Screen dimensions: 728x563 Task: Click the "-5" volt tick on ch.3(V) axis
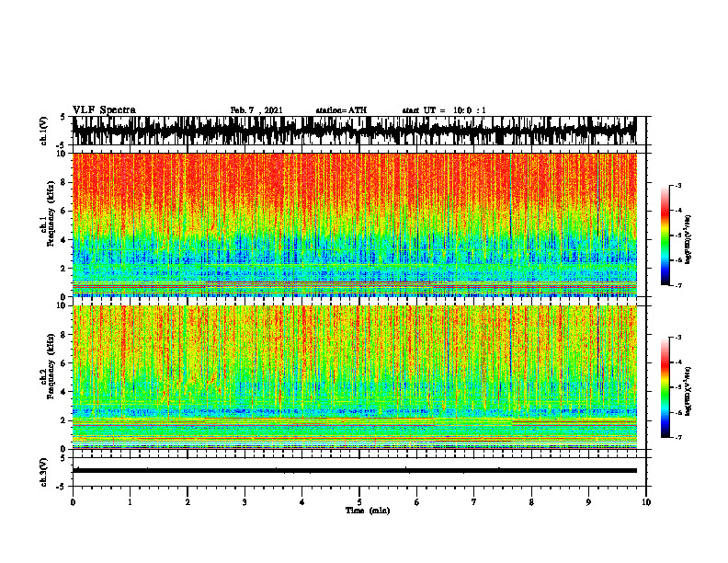point(63,487)
